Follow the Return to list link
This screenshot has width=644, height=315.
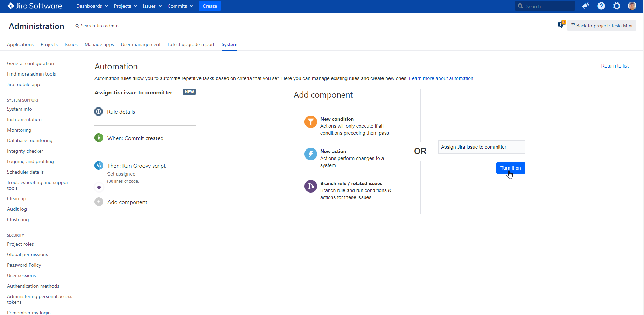click(x=615, y=66)
